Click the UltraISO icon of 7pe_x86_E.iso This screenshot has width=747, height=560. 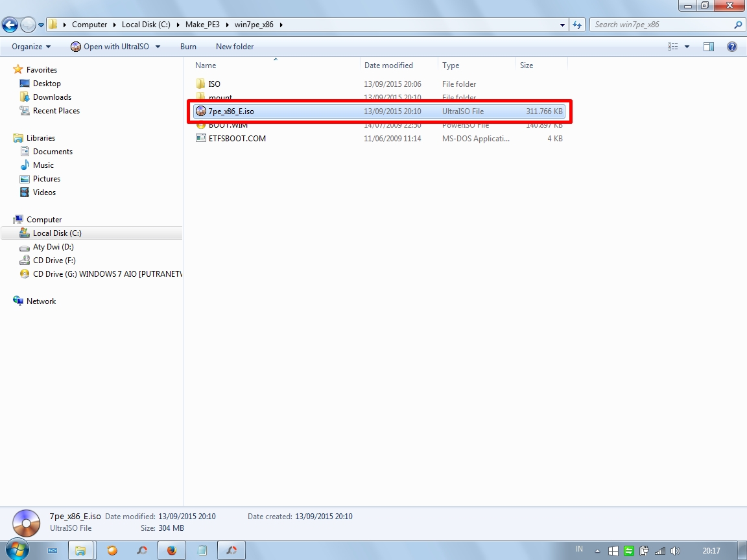(x=200, y=111)
